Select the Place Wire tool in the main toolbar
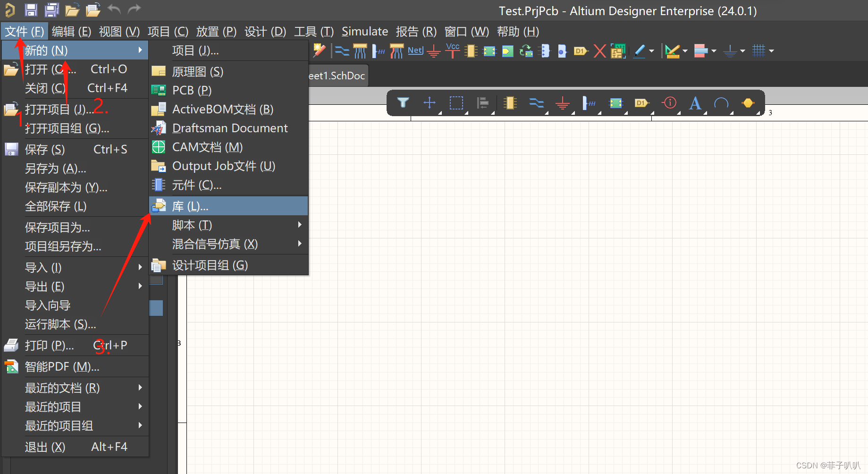Viewport: 868px width, 474px height. click(342, 51)
